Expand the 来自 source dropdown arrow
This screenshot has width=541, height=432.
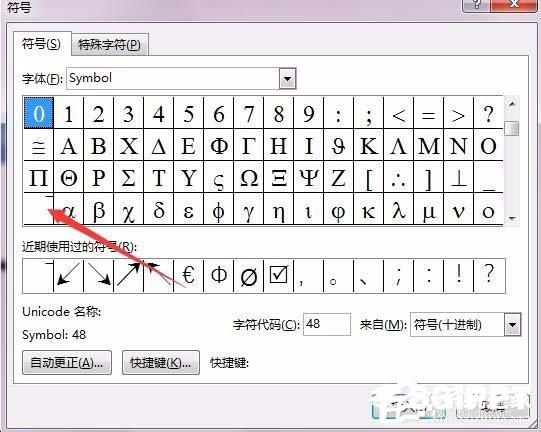[x=512, y=324]
